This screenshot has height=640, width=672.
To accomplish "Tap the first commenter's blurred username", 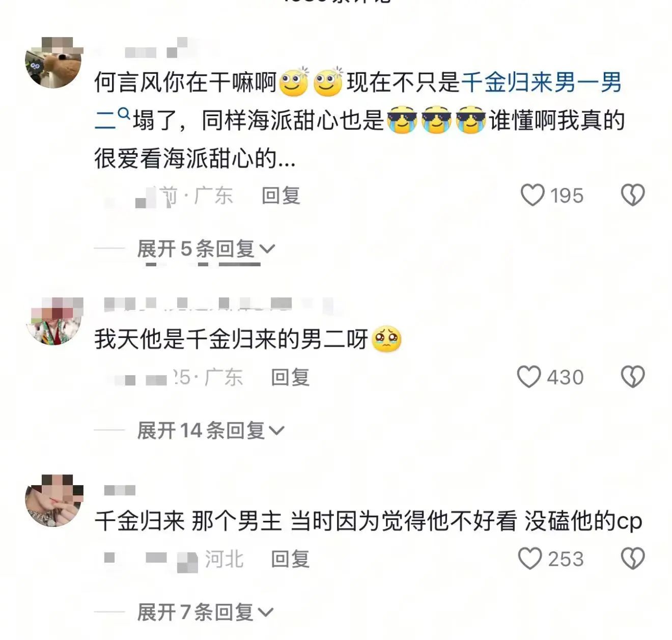I will (158, 50).
